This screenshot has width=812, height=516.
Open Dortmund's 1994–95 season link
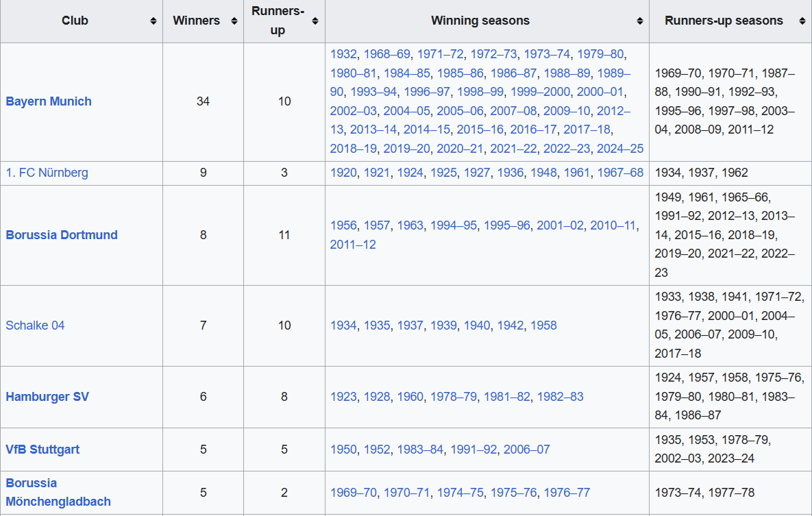point(454,225)
